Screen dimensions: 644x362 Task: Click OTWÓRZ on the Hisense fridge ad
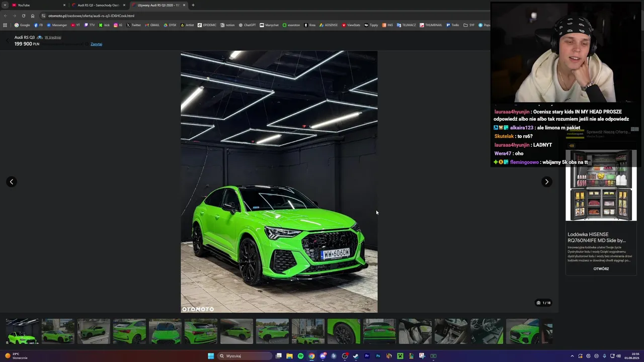[x=601, y=269]
